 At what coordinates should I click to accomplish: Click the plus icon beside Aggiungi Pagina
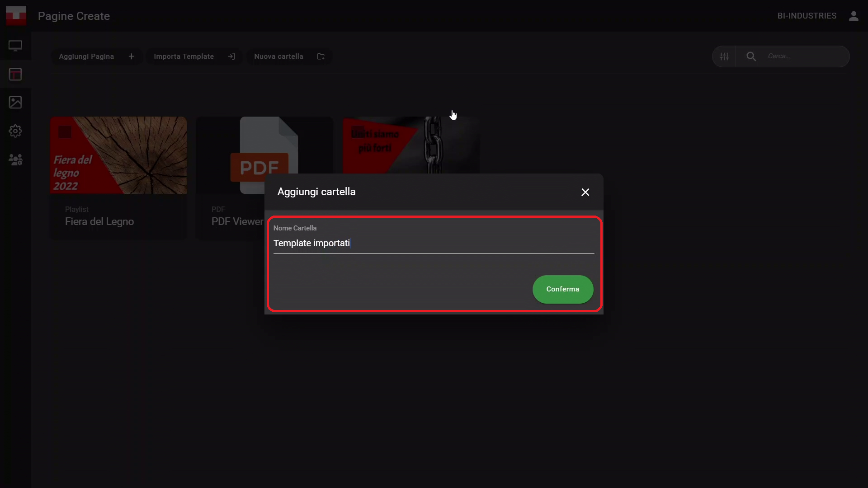click(x=132, y=56)
